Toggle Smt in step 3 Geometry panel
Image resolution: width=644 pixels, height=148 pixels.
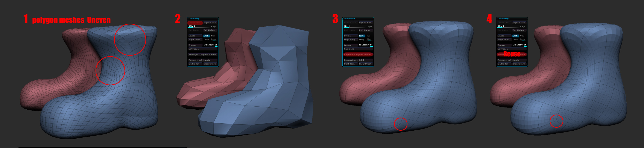tap(362, 36)
